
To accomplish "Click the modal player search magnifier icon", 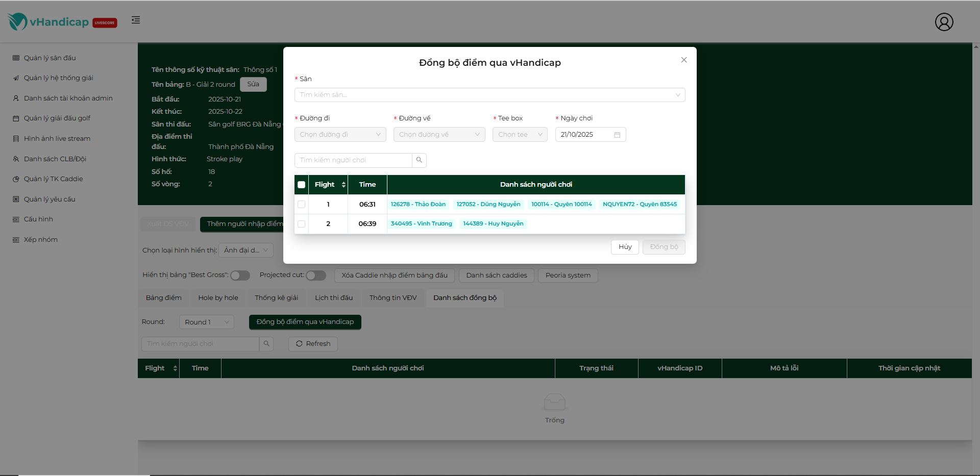I will pyautogui.click(x=419, y=160).
